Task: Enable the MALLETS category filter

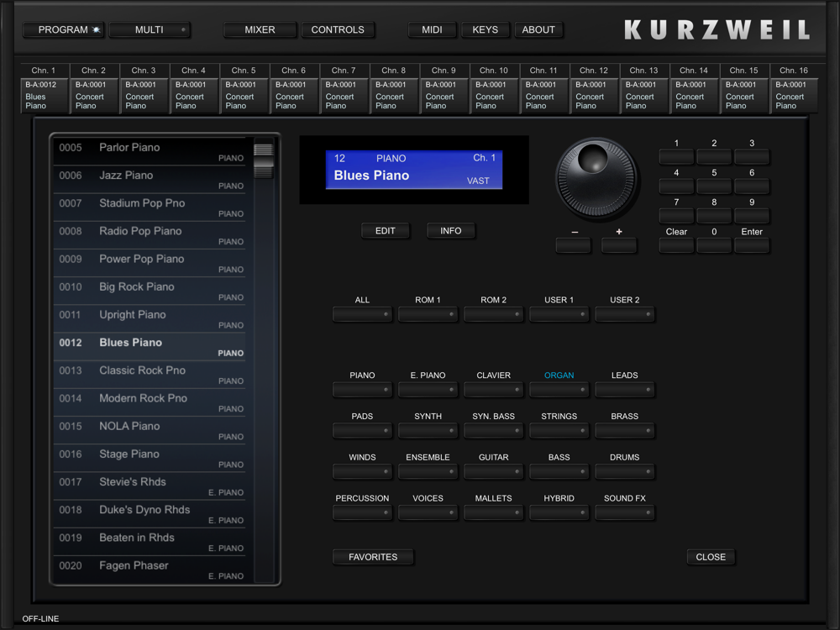Action: pos(493,512)
